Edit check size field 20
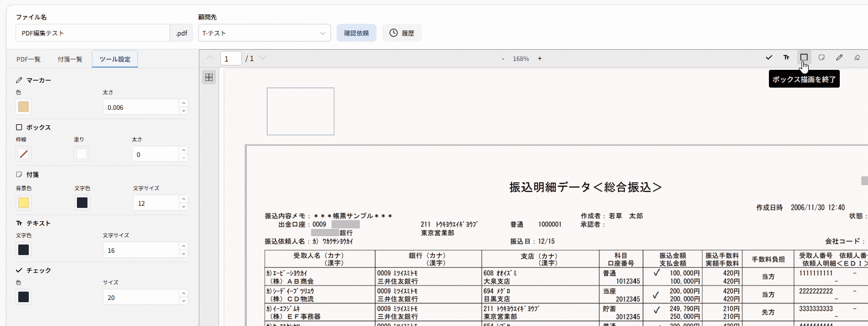The width and height of the screenshot is (868, 326). click(142, 297)
